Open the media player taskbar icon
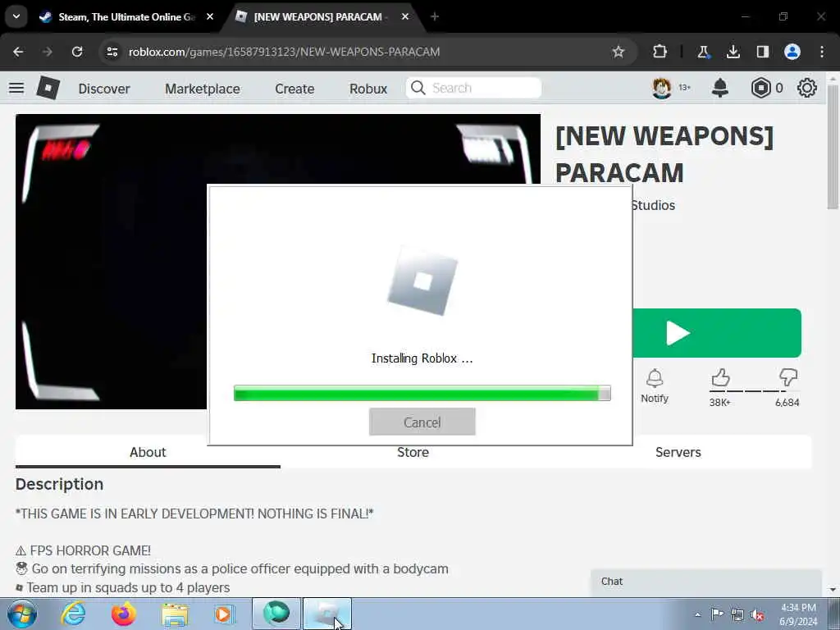This screenshot has width=840, height=630. coord(225,614)
